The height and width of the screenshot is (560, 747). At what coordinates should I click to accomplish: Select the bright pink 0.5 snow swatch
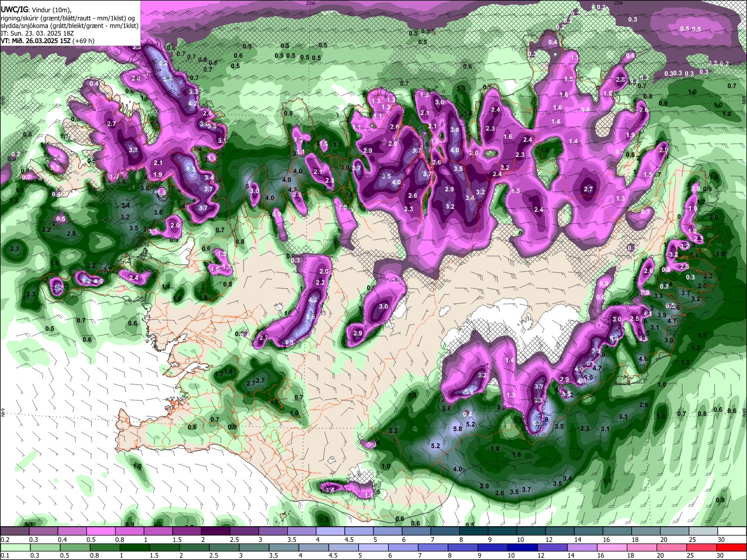pos(100,531)
